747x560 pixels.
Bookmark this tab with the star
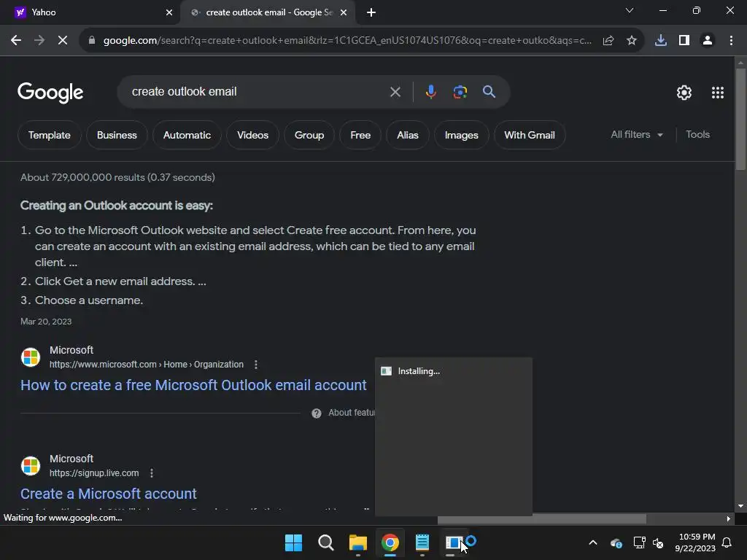point(632,41)
